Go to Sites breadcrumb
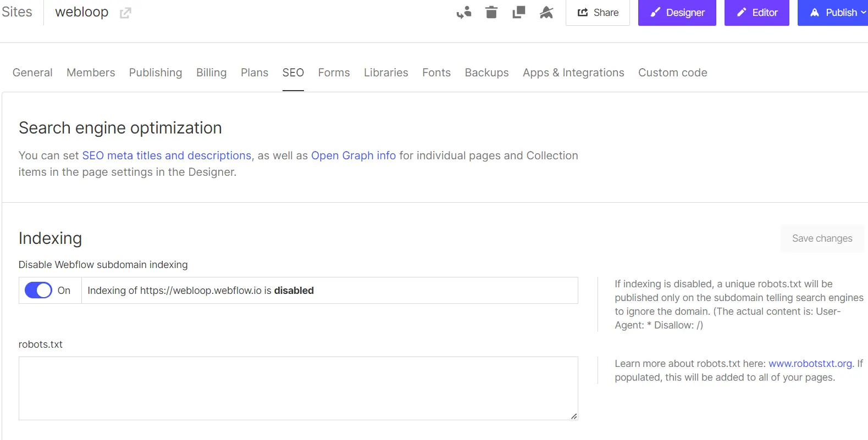 click(x=17, y=12)
